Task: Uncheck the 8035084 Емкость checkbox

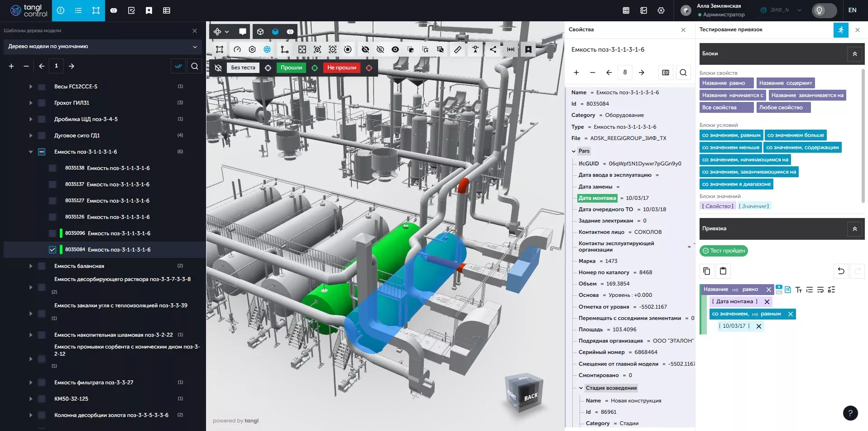Action: tap(53, 250)
